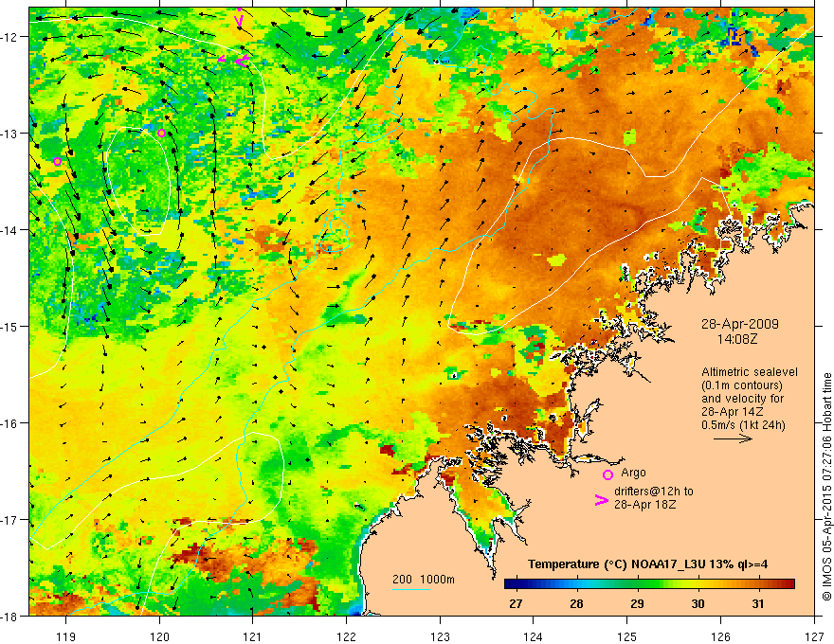Click the '126' longitude axis label
Image resolution: width=834 pixels, height=644 pixels.
coord(720,636)
